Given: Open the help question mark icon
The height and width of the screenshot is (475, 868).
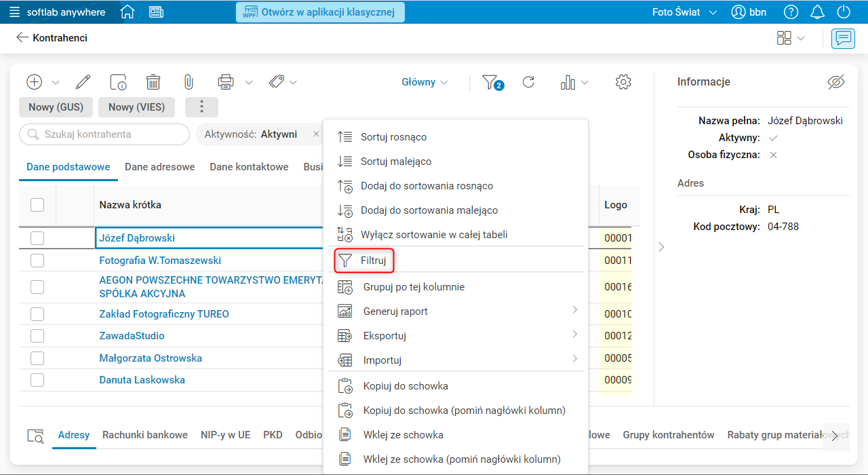Looking at the screenshot, I should [791, 12].
